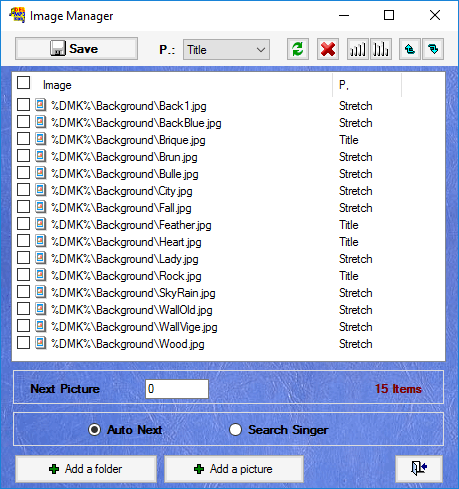Sort list ascending with bars icon
The height and width of the screenshot is (489, 459).
pyautogui.click(x=358, y=49)
